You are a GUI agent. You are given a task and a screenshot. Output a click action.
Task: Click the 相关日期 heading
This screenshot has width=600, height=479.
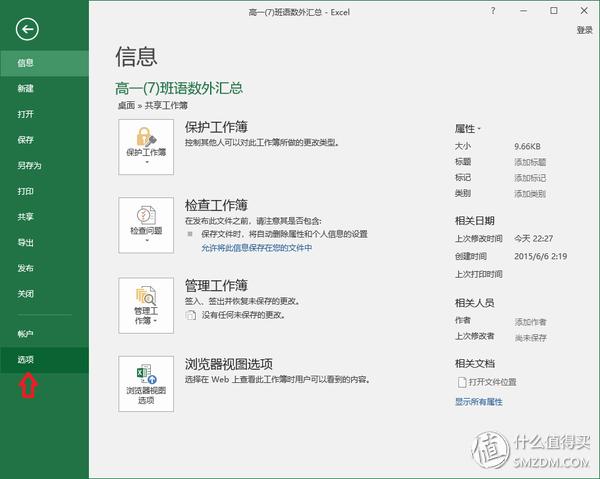(x=474, y=221)
